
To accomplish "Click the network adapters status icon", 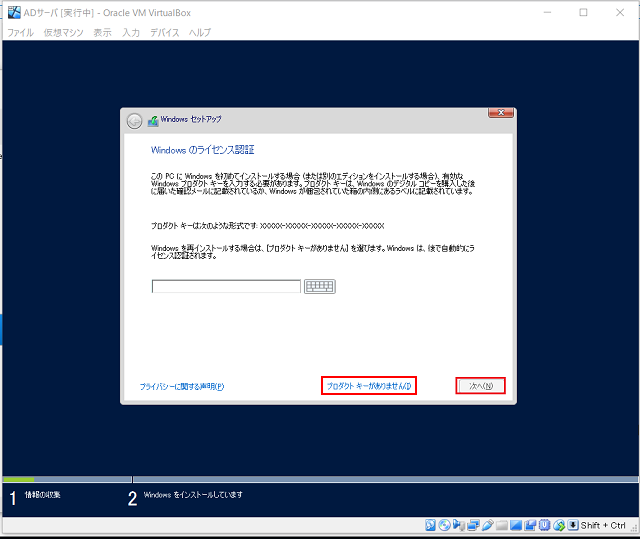I will pyautogui.click(x=473, y=525).
